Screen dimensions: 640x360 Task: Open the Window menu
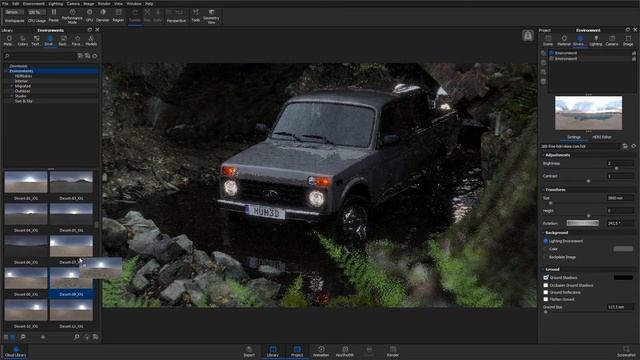point(134,4)
